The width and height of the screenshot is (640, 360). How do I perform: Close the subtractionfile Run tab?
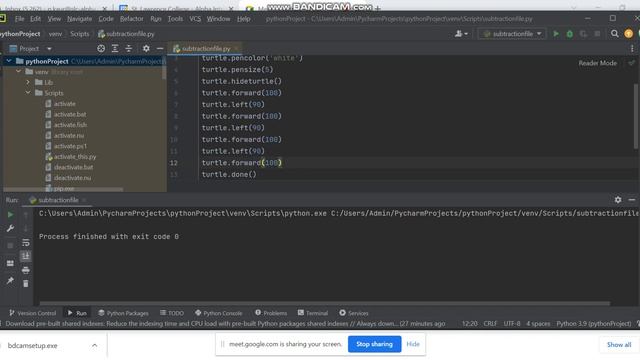tap(84, 200)
